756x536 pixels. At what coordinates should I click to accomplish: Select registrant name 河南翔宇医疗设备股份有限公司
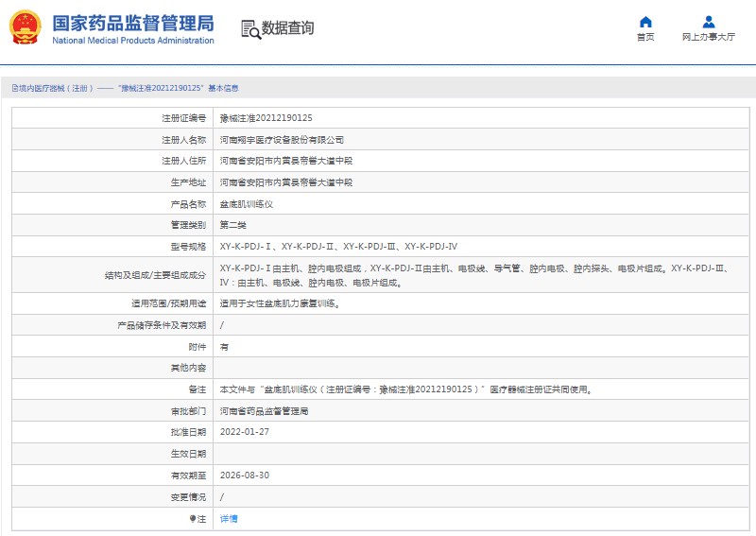point(282,140)
